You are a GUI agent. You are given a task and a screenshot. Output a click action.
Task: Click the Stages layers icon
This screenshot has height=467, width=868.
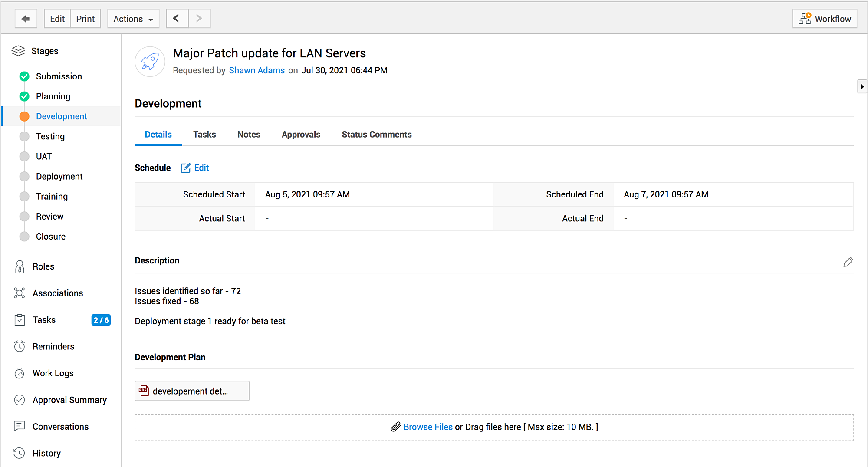point(18,51)
